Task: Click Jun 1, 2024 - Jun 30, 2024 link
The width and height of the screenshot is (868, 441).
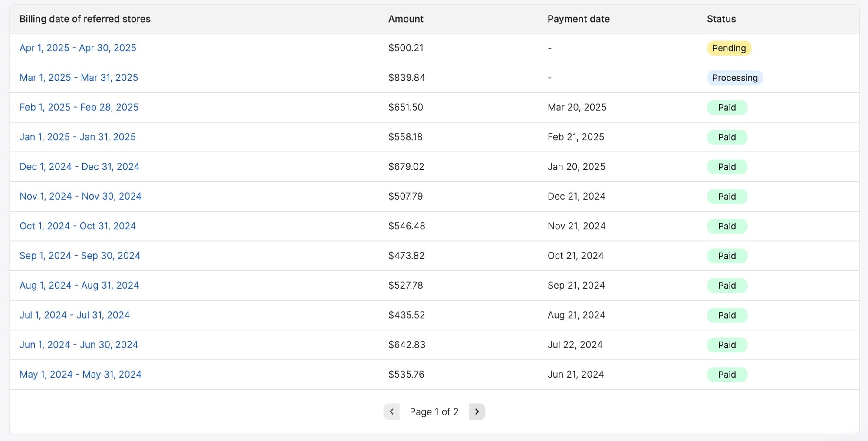Action: click(x=79, y=345)
